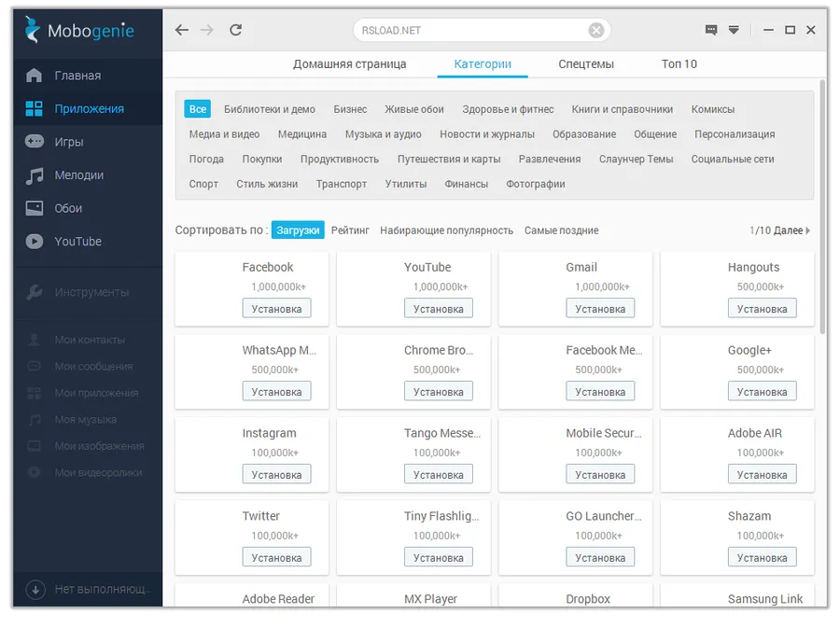The image size is (840, 628).
Task: Sort by Самые поздние
Action: coord(562,230)
